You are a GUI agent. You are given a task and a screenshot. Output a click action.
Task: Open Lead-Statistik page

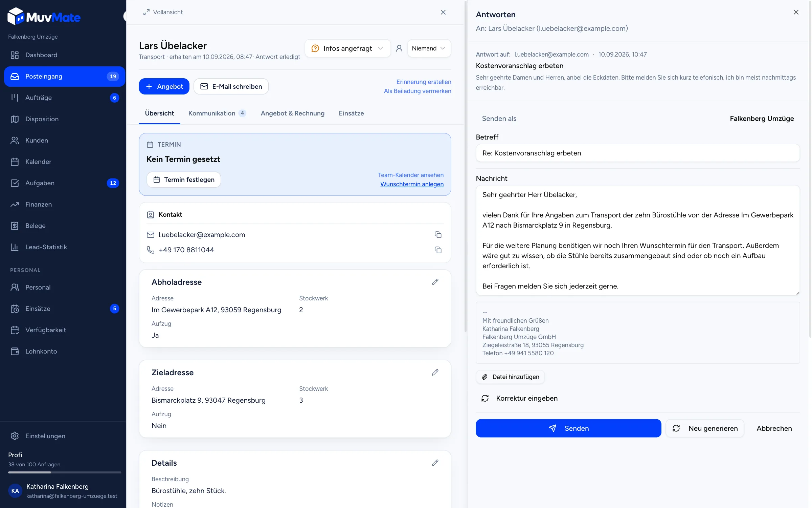[64, 247]
